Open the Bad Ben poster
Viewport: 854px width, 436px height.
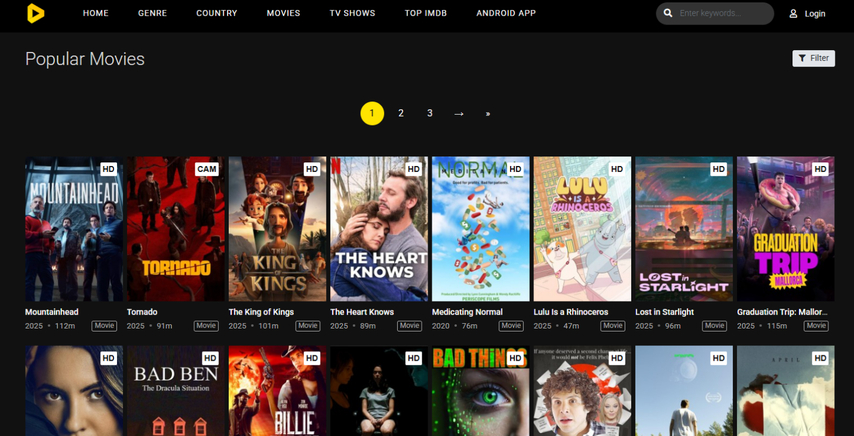click(x=176, y=391)
